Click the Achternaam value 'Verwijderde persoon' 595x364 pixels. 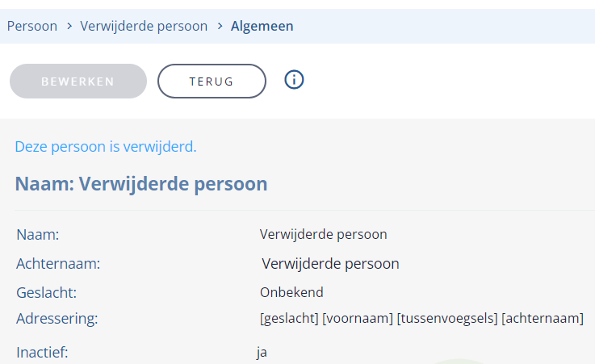click(330, 264)
